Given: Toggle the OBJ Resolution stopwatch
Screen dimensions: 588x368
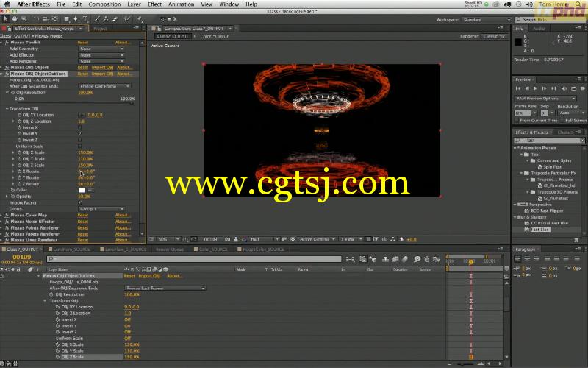Looking at the screenshot, I should [x=12, y=93].
